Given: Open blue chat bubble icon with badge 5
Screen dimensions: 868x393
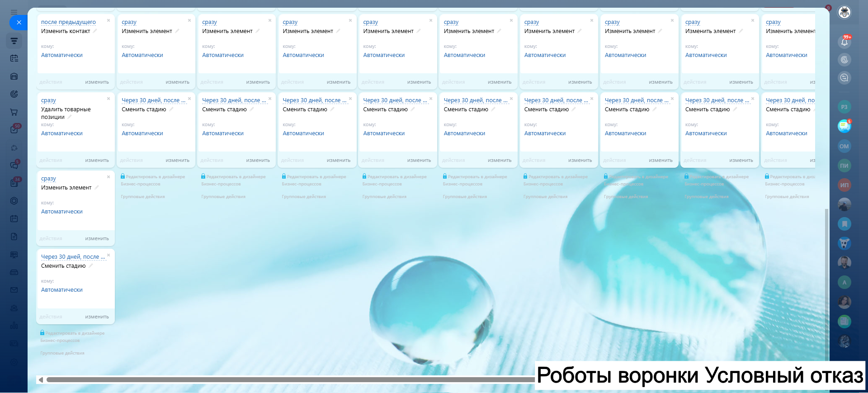Looking at the screenshot, I should 844,126.
